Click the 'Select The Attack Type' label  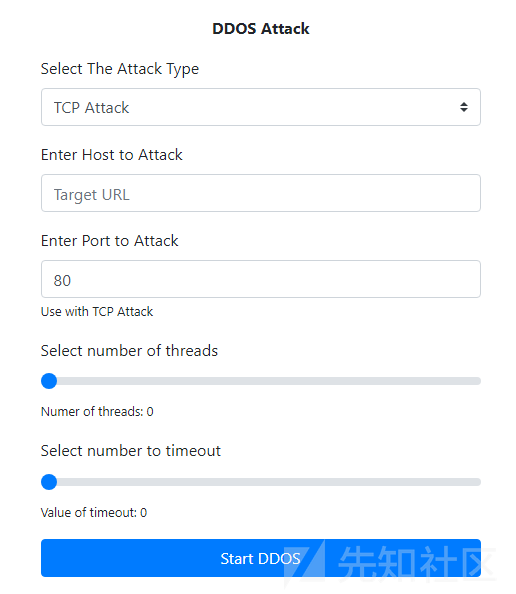120,69
